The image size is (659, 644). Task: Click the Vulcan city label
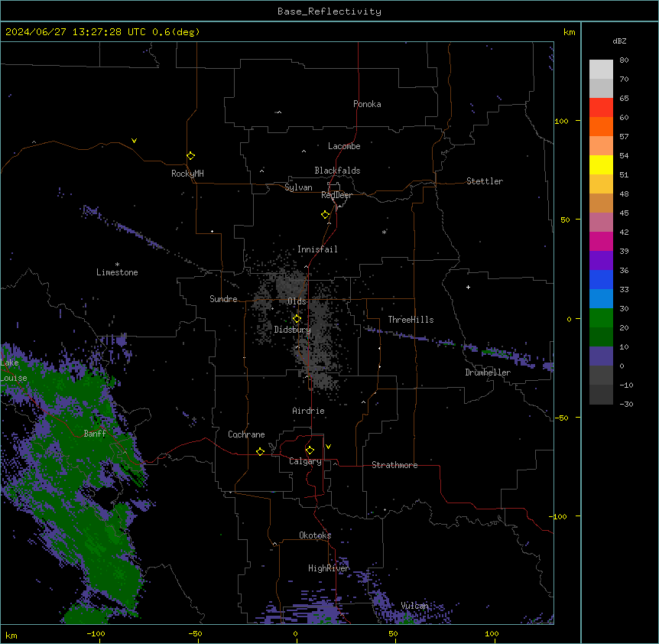[x=414, y=606]
